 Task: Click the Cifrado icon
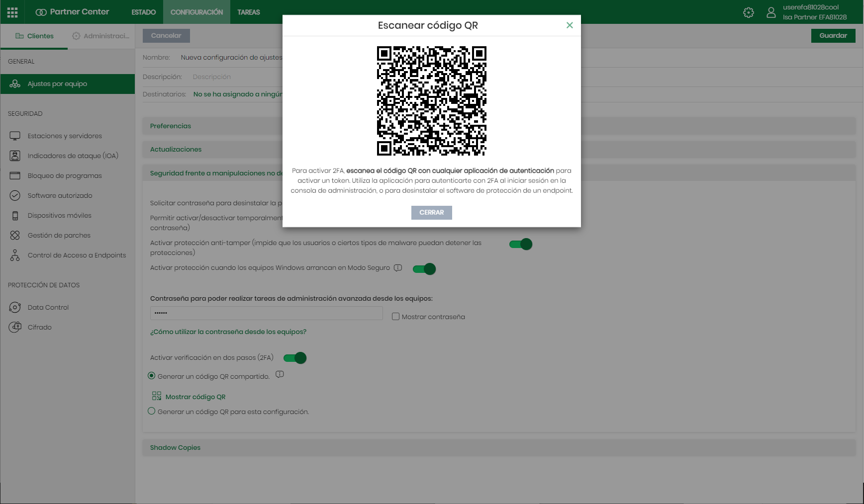15,327
